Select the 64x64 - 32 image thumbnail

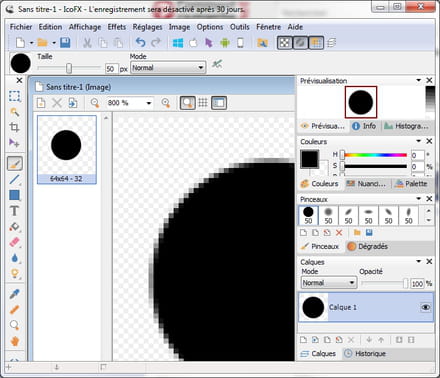coord(67,150)
